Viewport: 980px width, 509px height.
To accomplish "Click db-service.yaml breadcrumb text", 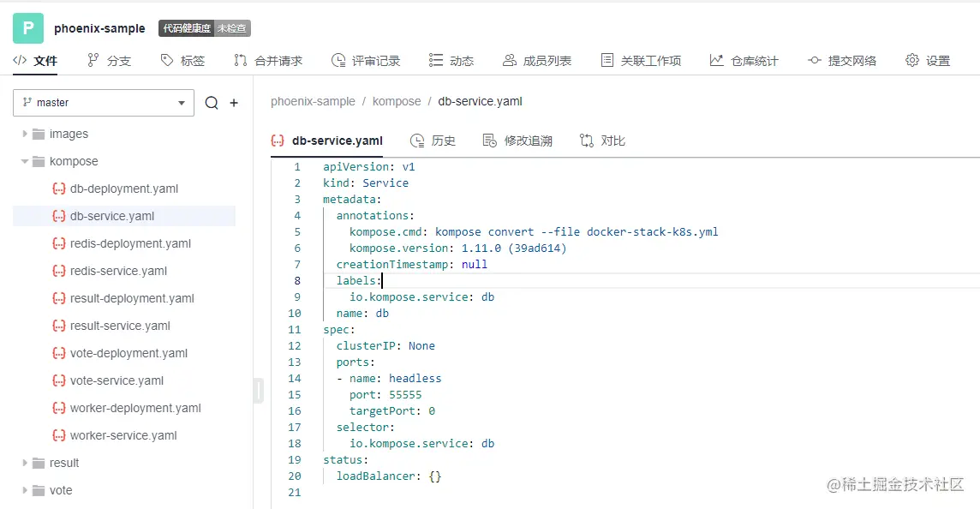I will (x=480, y=101).
